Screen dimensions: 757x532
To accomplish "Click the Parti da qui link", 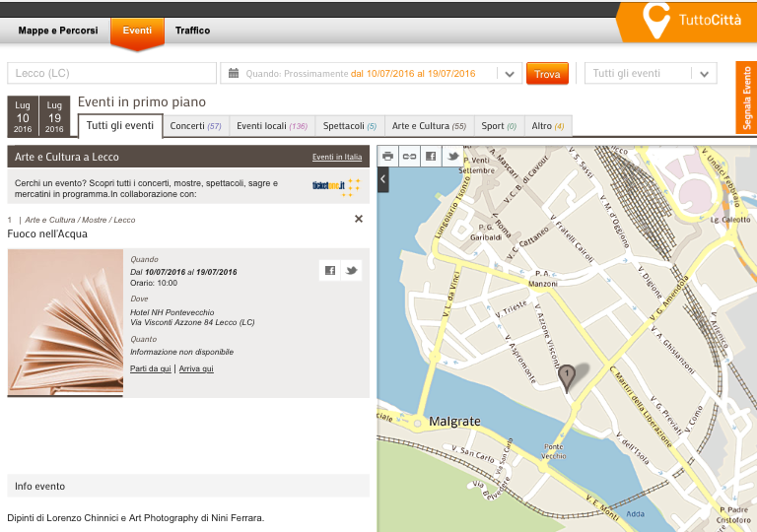I will pos(151,368).
